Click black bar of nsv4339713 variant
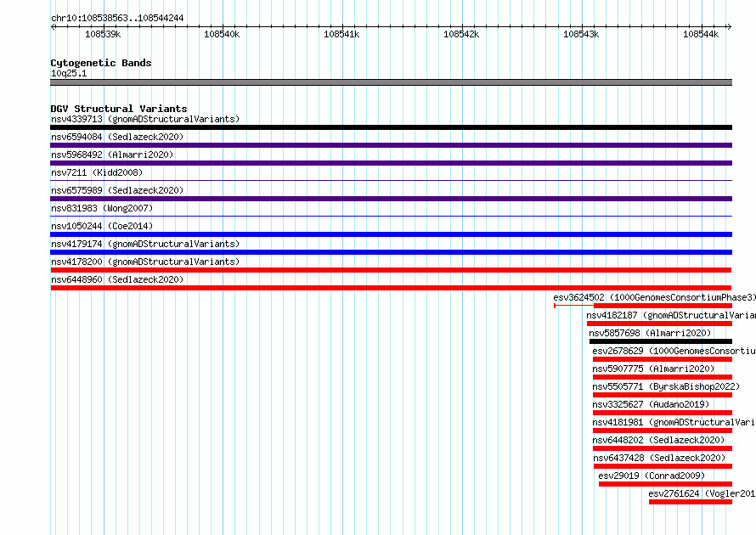 [x=391, y=127]
